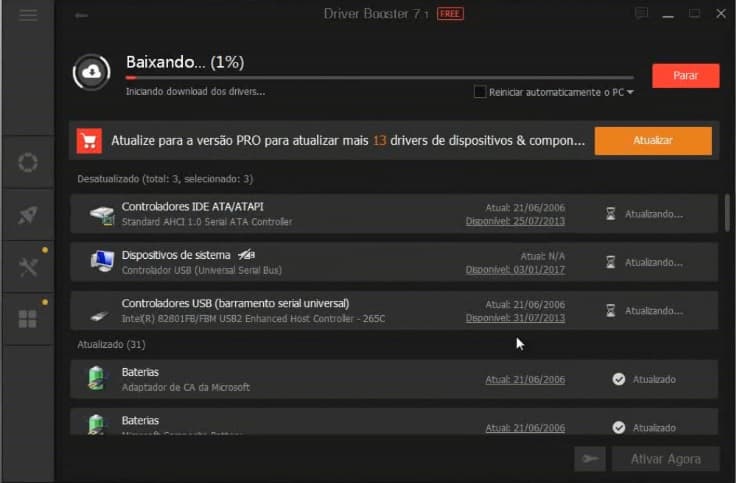Screen dimensions: 736x483
Task: Stop the download with Parar button
Action: point(685,76)
